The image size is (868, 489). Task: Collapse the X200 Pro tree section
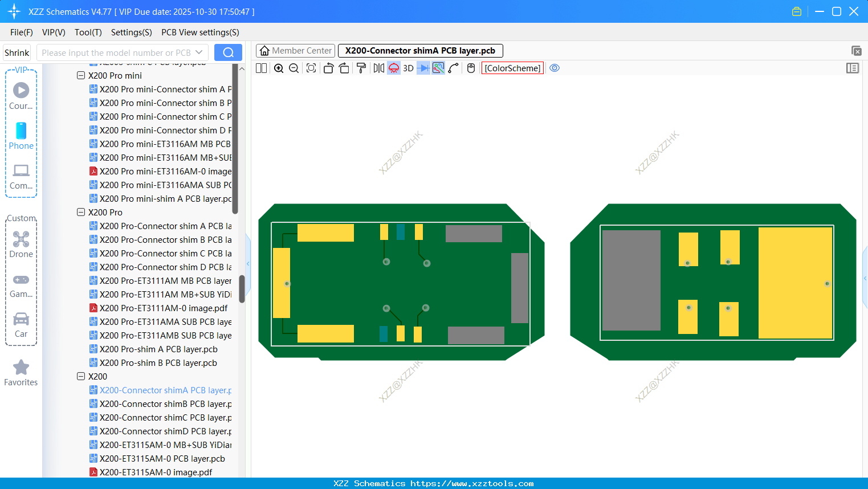pos(81,212)
